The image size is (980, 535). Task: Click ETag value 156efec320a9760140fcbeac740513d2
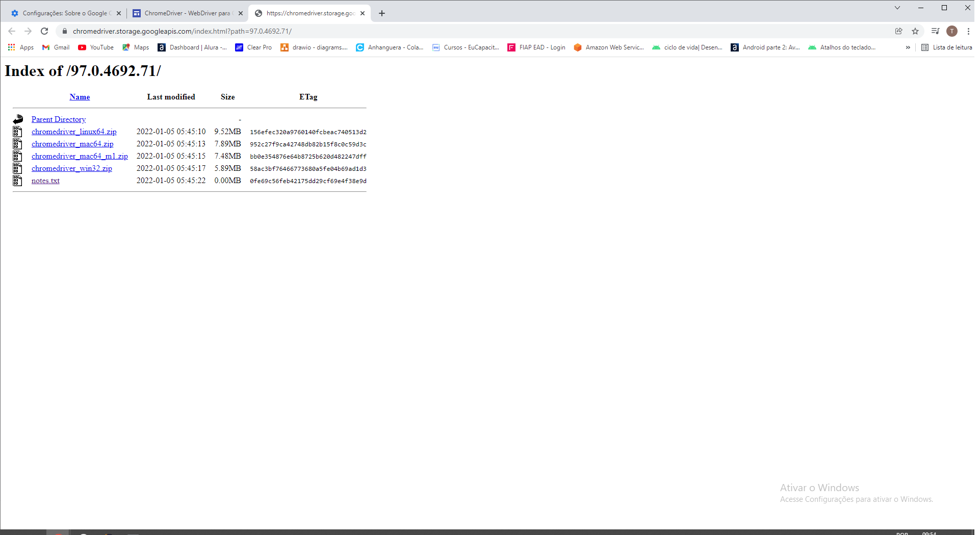point(308,132)
